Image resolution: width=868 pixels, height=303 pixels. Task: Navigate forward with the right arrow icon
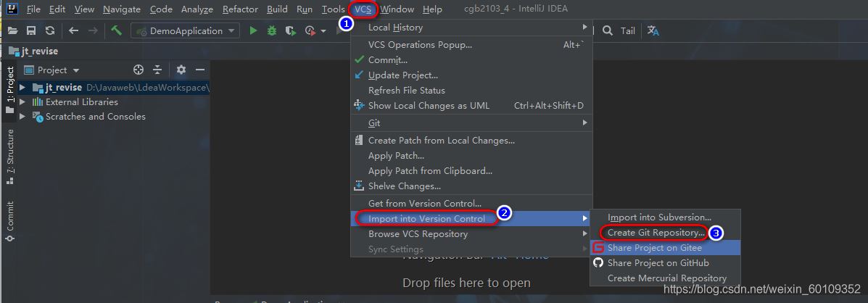coord(93,31)
